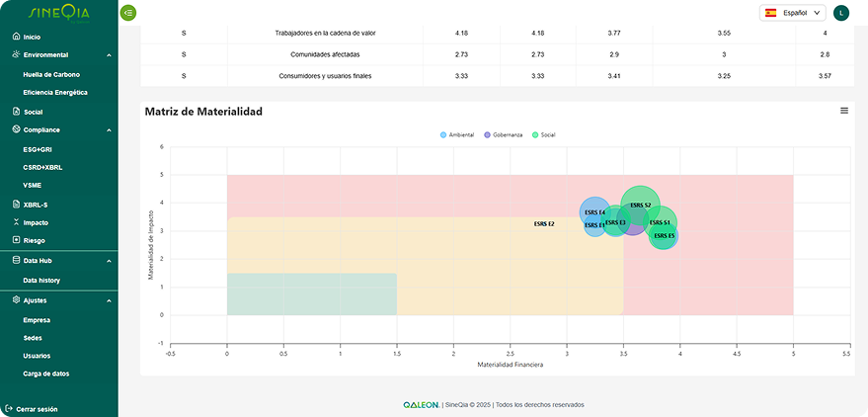Open Huella de Carbono page
The image size is (868, 417).
tap(51, 74)
